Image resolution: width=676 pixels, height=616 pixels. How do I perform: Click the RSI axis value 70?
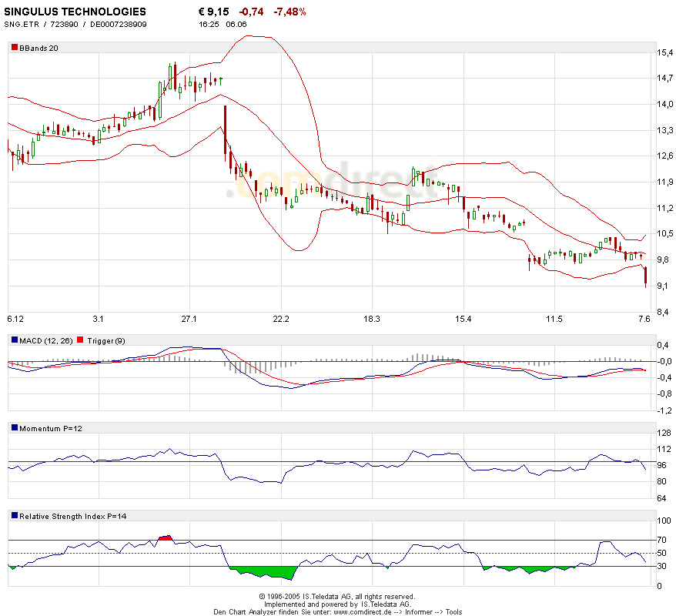[x=662, y=540]
